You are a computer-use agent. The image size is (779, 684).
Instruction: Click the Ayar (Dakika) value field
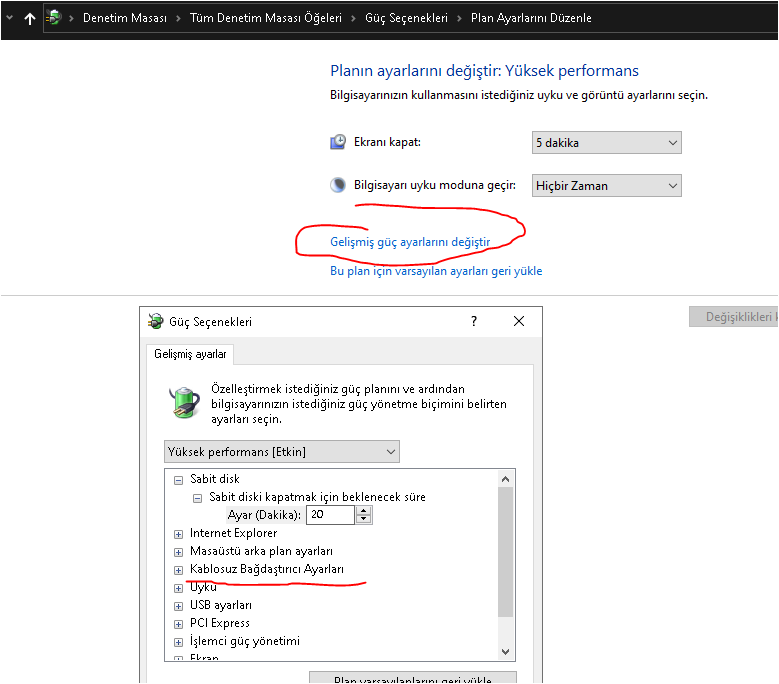(330, 515)
